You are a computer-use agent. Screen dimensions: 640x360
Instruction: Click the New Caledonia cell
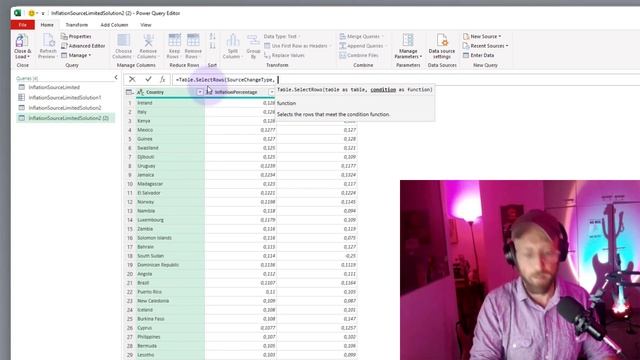pos(170,301)
